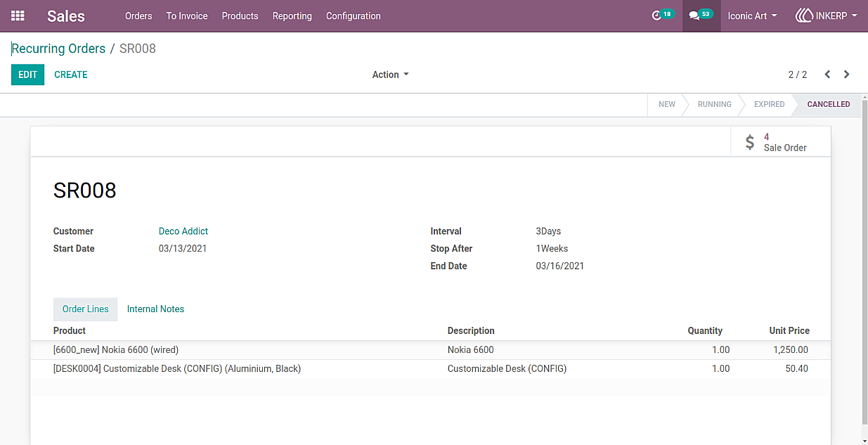
Task: Open the Iconic Art company switcher
Action: coord(753,15)
